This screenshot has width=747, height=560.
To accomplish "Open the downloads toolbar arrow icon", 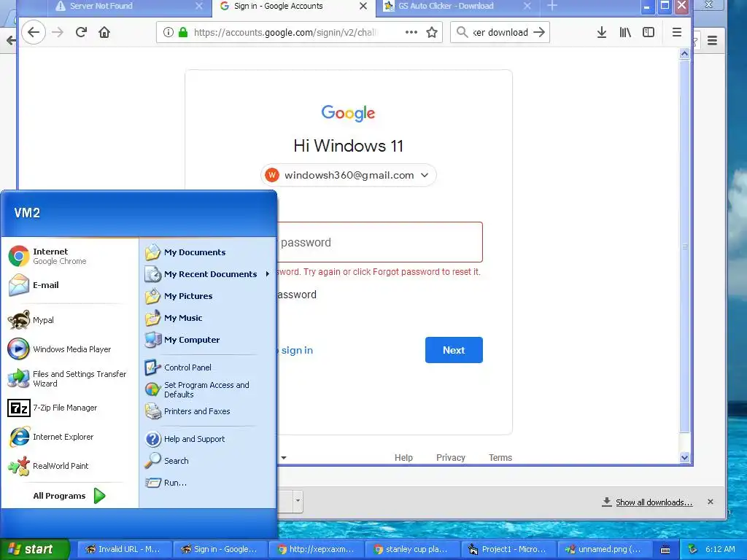I will pyautogui.click(x=602, y=32).
